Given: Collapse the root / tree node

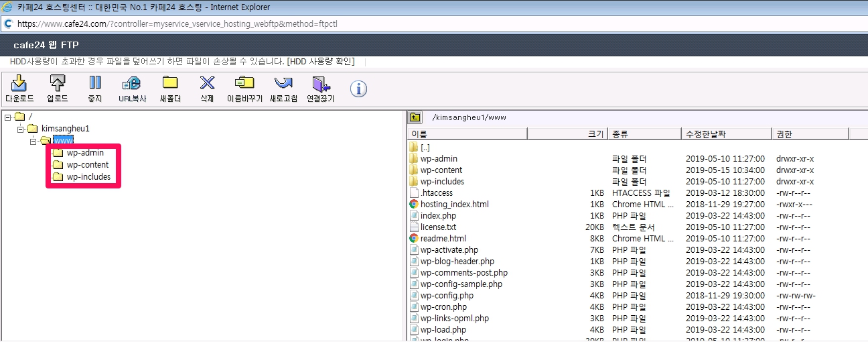Looking at the screenshot, I should point(7,117).
